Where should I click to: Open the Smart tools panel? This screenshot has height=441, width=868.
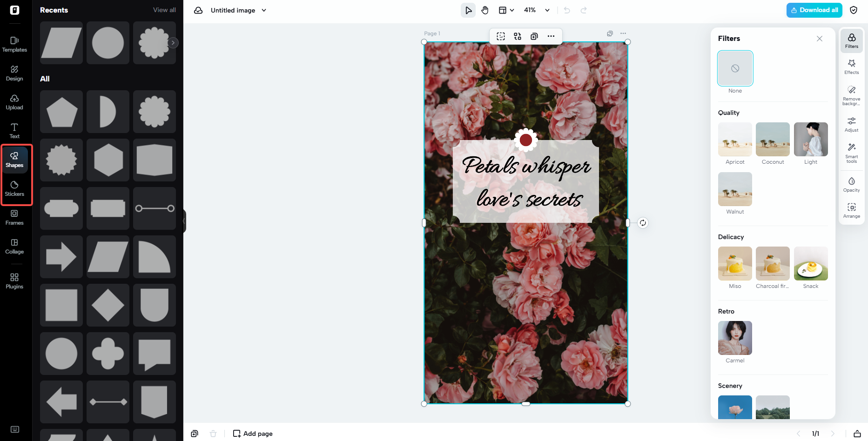(x=852, y=153)
